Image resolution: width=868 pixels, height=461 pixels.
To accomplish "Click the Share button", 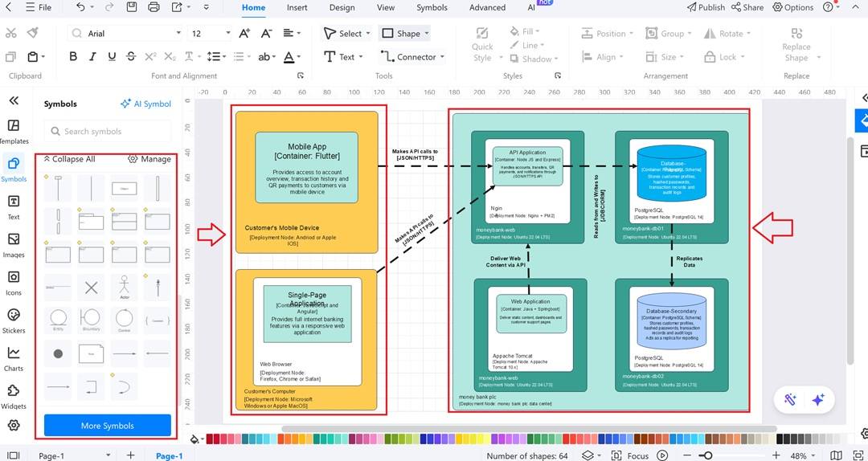I will tap(747, 7).
